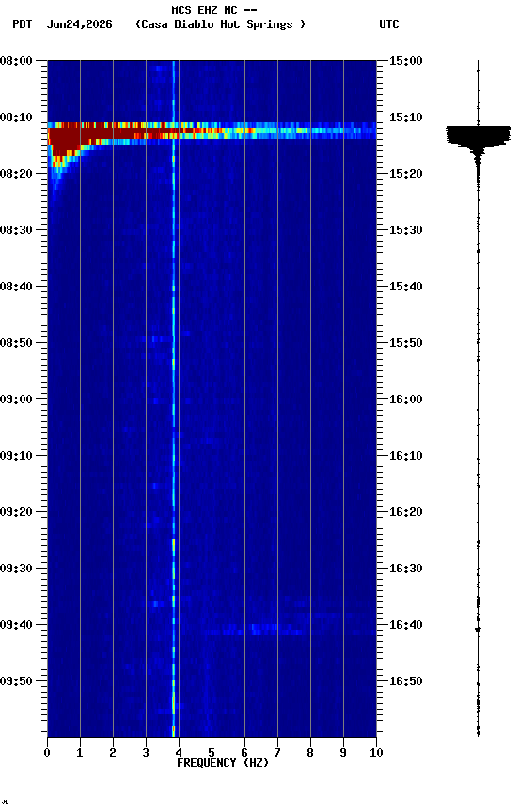Click the '09:40' PDT time label
The height and width of the screenshot is (812, 519).
16,625
